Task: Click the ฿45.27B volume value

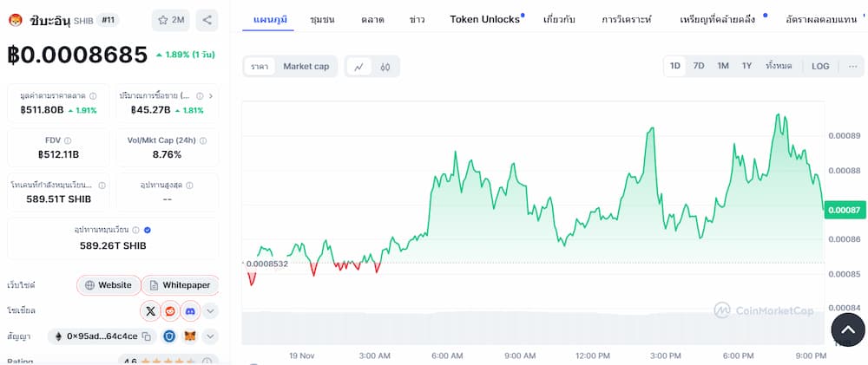Action: 150,110
